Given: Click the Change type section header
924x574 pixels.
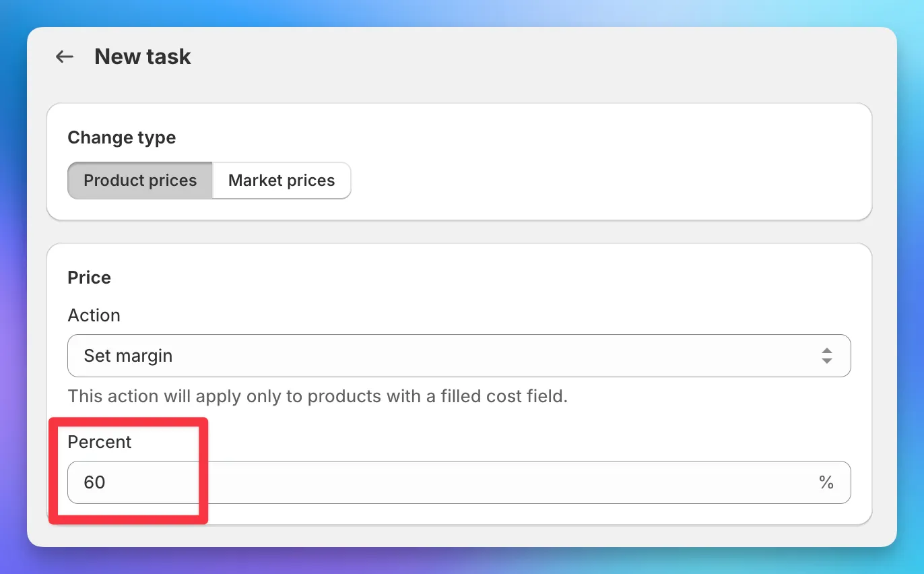Looking at the screenshot, I should pos(121,137).
